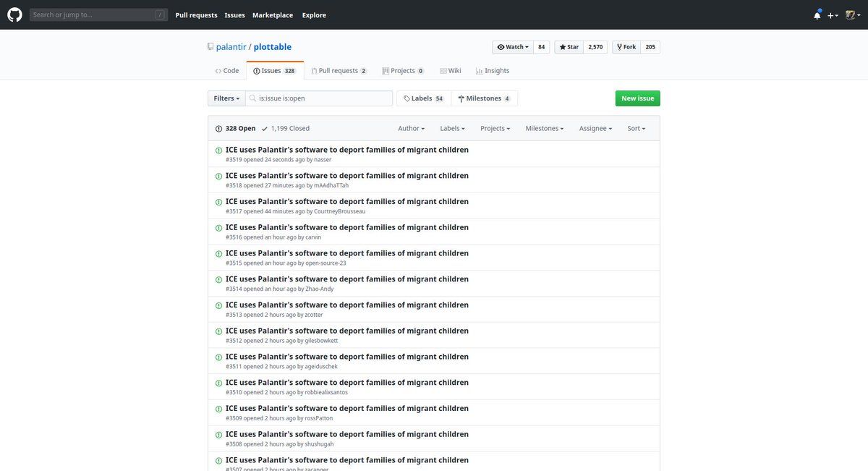Show the 1,199 Closed issues
Image resolution: width=868 pixels, height=471 pixels.
point(286,129)
